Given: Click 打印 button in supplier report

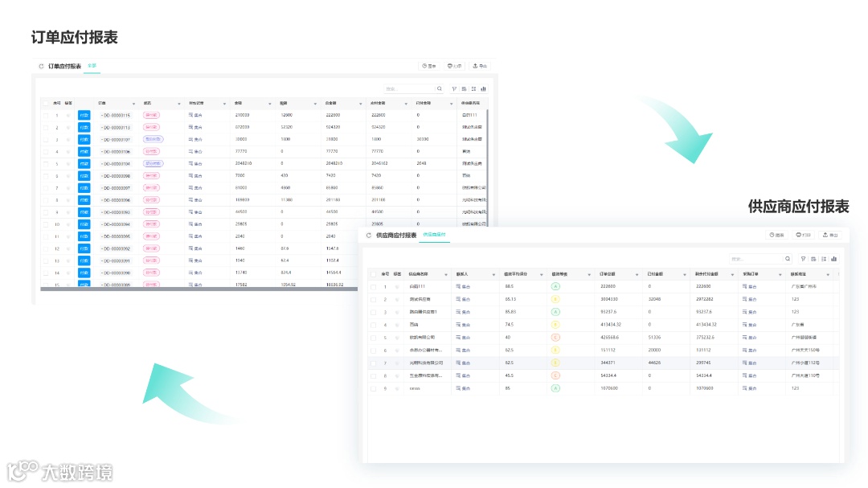Looking at the screenshot, I should [803, 235].
